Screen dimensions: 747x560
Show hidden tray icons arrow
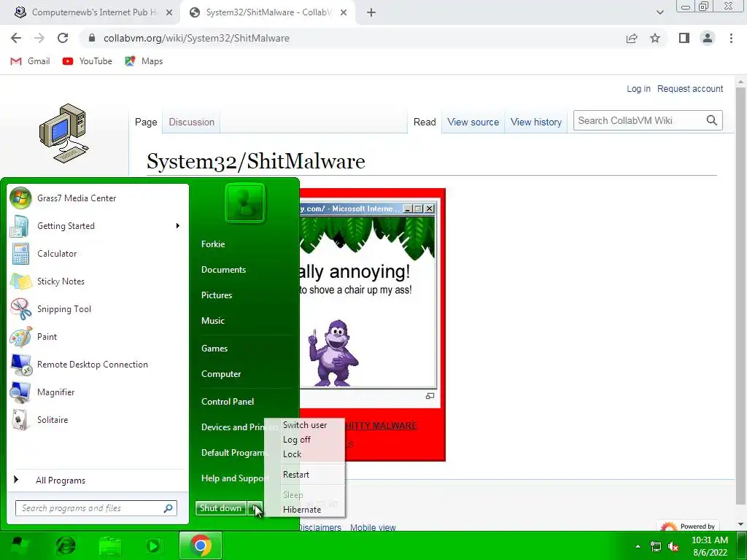(x=638, y=546)
